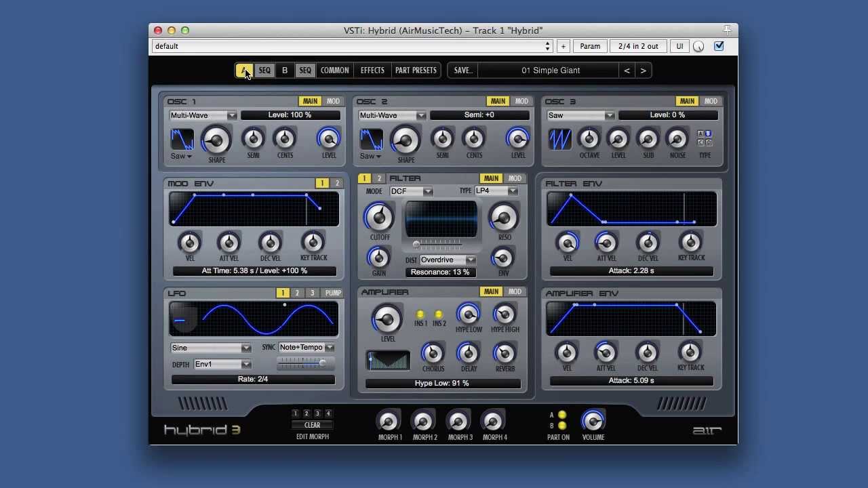Open the OSC 1 Multi-Wave dropdown
Screen dimensions: 868x488
coord(203,115)
